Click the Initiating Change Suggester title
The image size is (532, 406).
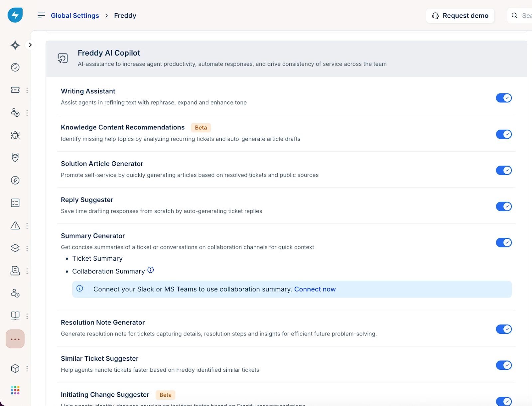click(105, 395)
